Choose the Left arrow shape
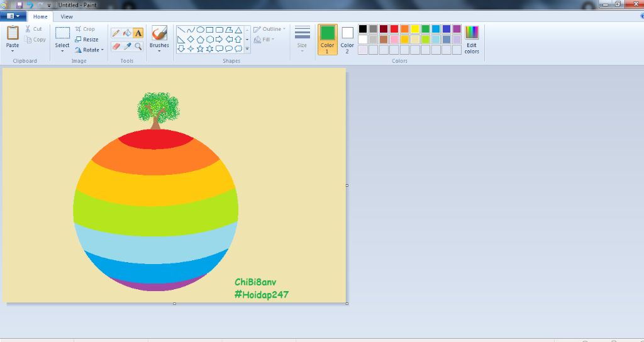Viewport: 644px width, 342px height. (x=229, y=40)
